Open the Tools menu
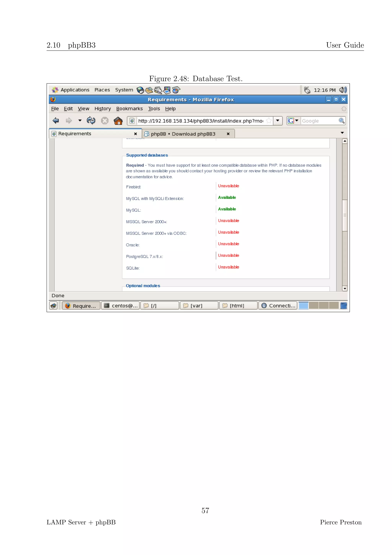392x555 pixels. pos(154,109)
